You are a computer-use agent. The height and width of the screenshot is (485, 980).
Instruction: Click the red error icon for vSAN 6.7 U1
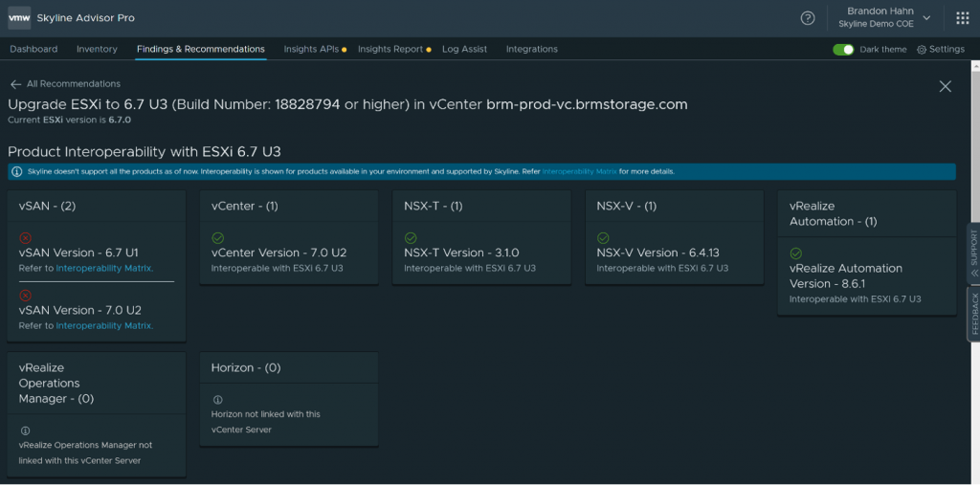pyautogui.click(x=26, y=237)
